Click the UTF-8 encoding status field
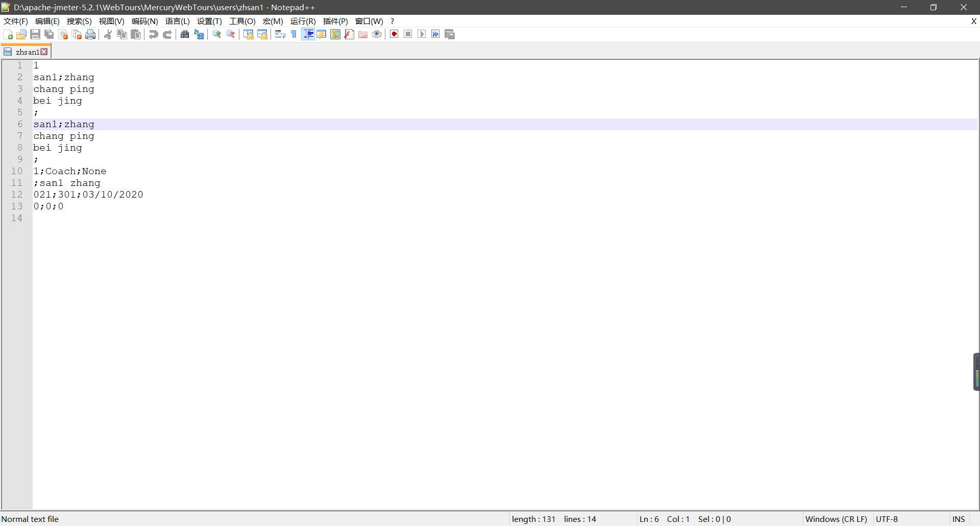This screenshot has width=980, height=526. click(x=887, y=519)
